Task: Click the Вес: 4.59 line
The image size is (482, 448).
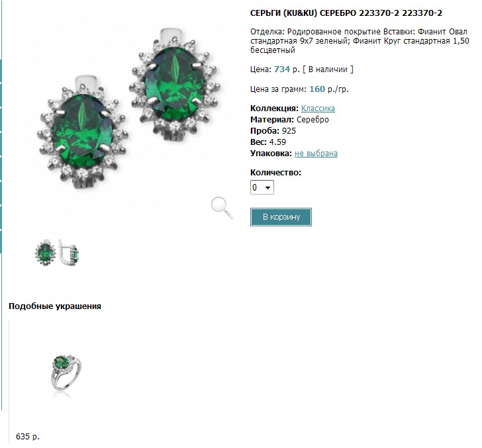Action: pos(267,142)
